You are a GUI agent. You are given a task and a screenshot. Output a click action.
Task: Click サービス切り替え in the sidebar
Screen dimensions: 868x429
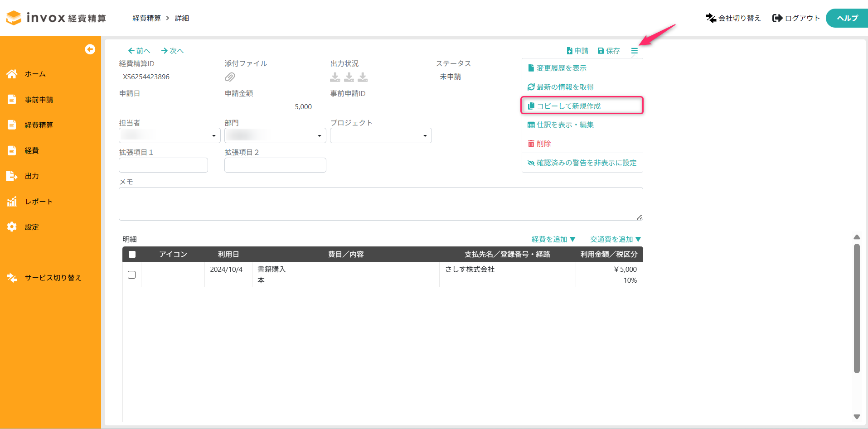[53, 278]
